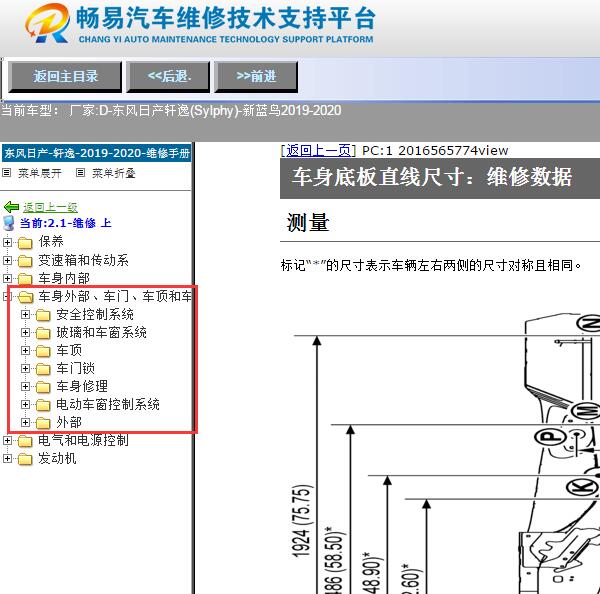Expand the 车门锁 subfolder

point(25,368)
